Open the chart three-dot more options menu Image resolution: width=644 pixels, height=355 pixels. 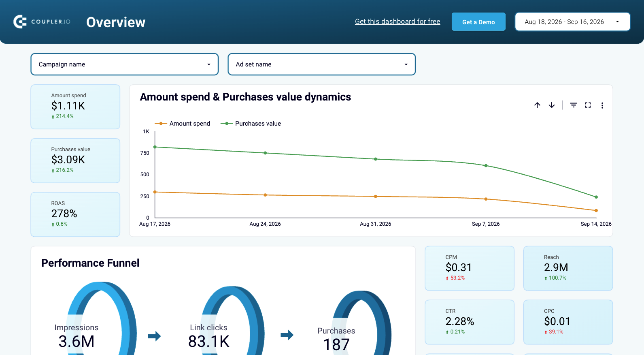tap(602, 105)
